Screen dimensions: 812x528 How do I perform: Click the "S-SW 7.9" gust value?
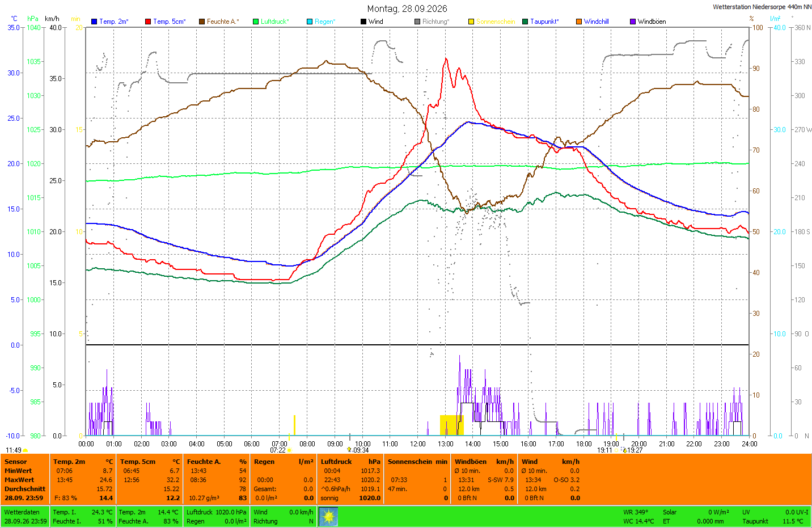[x=501, y=480]
